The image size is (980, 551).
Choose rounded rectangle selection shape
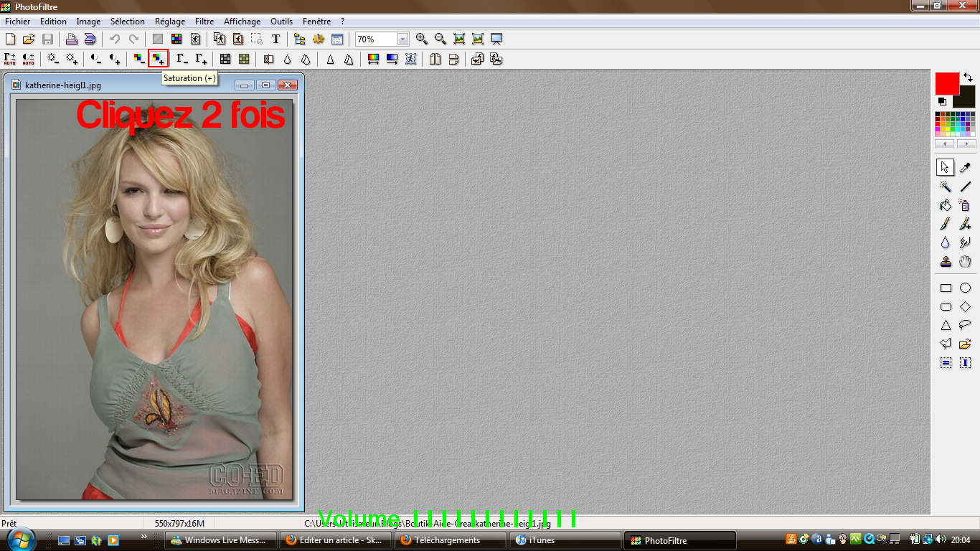[x=946, y=306]
